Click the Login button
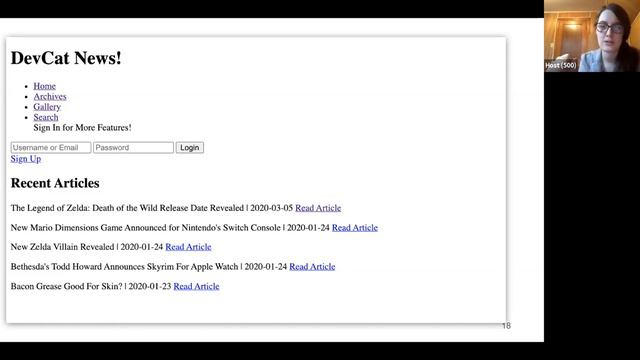 point(190,147)
